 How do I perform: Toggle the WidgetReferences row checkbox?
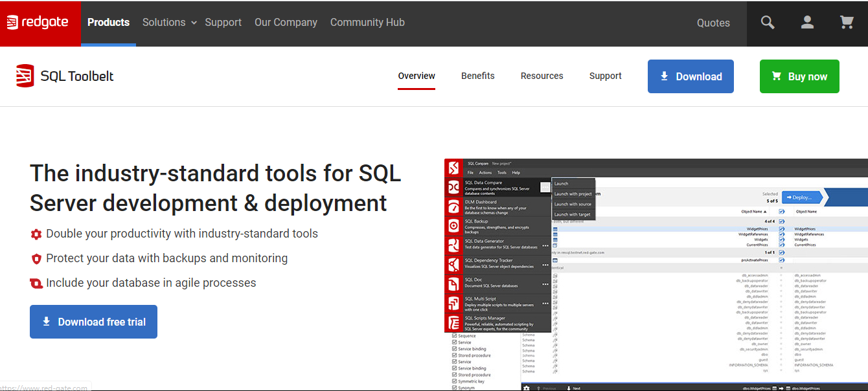(x=781, y=234)
